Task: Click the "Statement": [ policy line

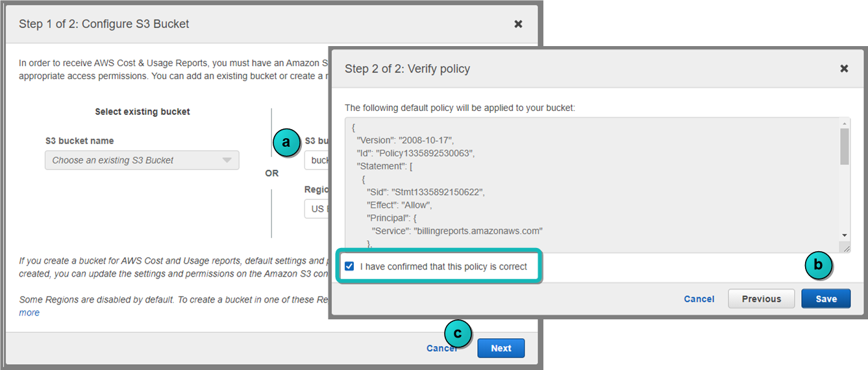Action: 386,166
